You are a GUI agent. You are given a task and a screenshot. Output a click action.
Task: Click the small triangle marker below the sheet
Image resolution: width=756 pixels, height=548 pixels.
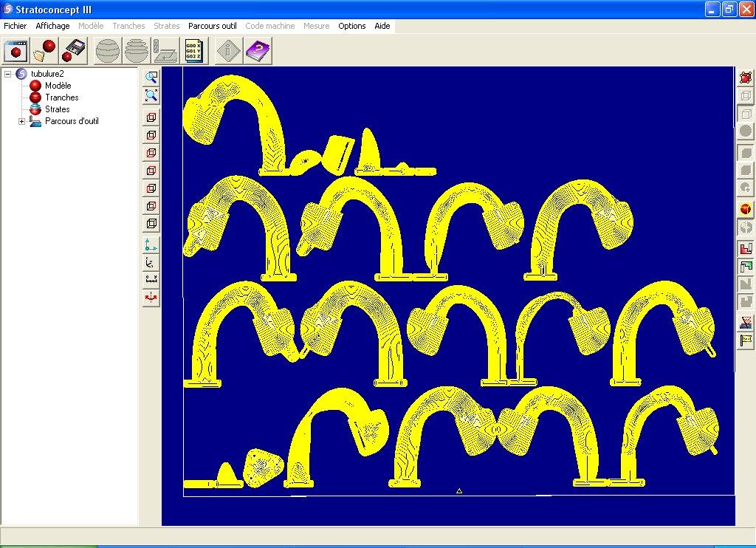coord(459,490)
